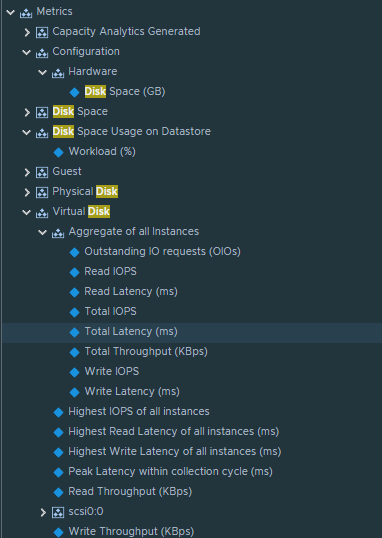Viewport: 382px width, 538px height.
Task: Click Aggregate of all Instances icon
Action: tap(58, 233)
